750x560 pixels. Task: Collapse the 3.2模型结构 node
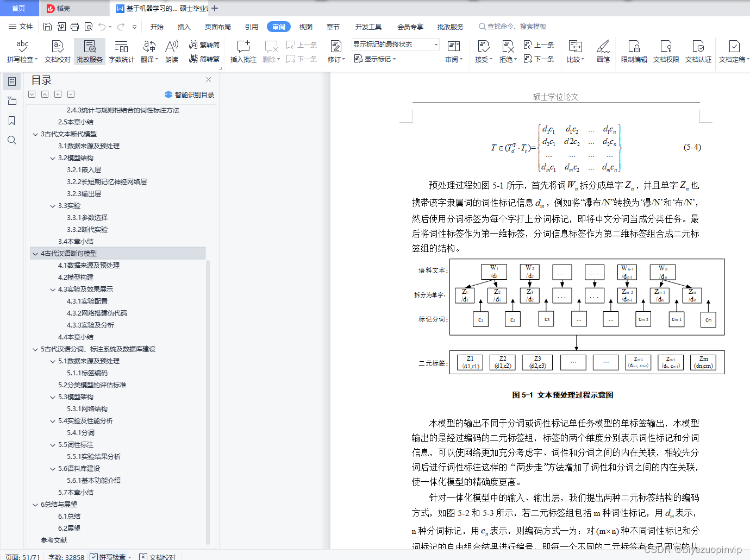point(53,158)
